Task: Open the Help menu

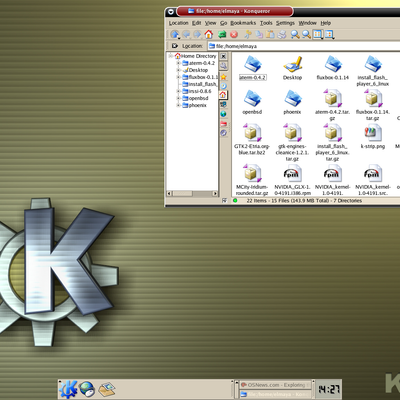Action: (x=326, y=23)
